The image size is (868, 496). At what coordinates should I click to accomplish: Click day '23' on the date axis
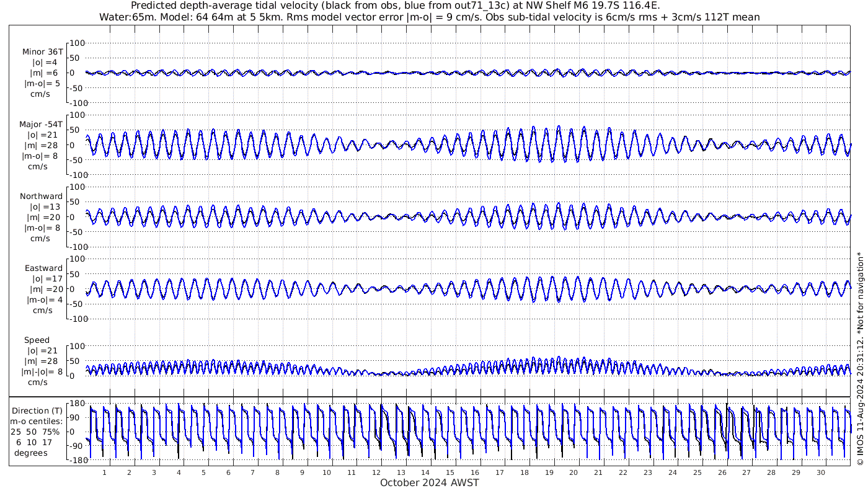point(648,472)
